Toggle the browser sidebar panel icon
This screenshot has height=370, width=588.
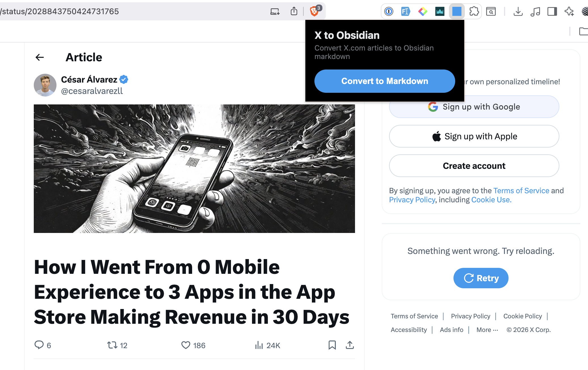coord(552,11)
